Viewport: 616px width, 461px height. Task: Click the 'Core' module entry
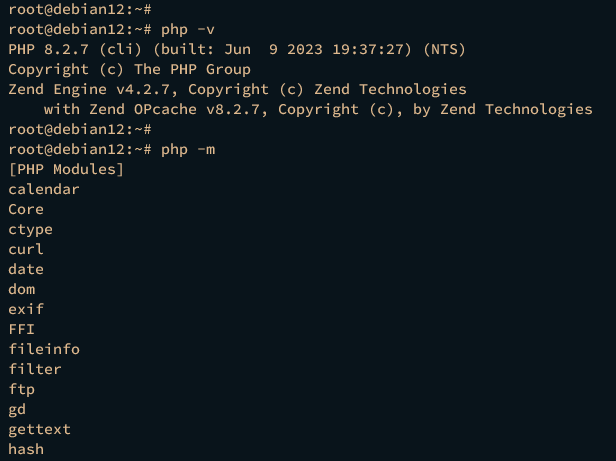coord(26,209)
